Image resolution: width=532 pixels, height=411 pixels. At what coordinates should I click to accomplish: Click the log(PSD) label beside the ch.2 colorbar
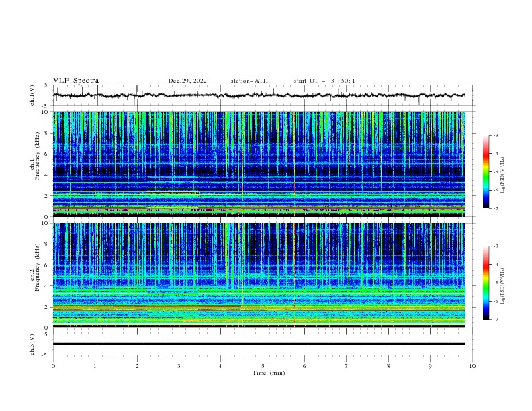coord(502,286)
